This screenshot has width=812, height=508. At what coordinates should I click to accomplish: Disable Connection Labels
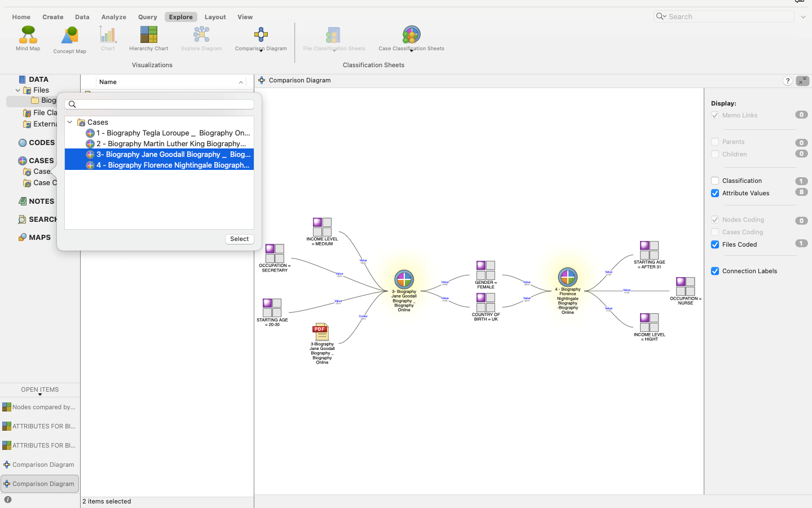[715, 271]
